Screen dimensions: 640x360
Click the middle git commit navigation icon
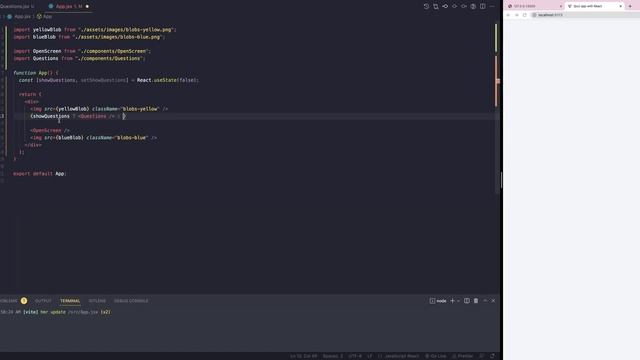point(454,7)
